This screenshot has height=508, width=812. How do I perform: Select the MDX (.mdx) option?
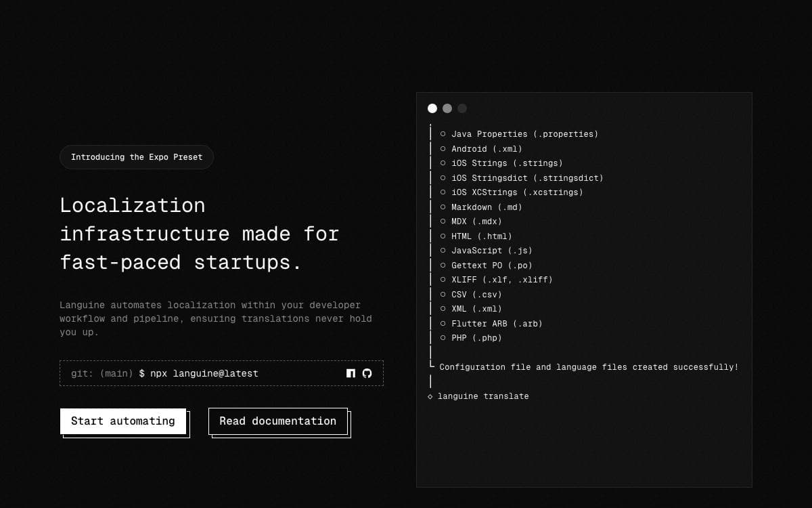[x=470, y=221]
